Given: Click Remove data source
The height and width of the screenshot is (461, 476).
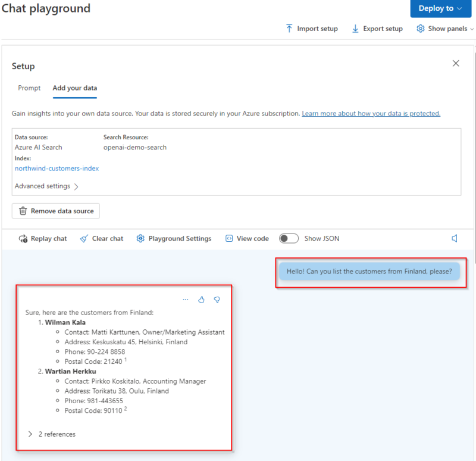Looking at the screenshot, I should (x=55, y=211).
